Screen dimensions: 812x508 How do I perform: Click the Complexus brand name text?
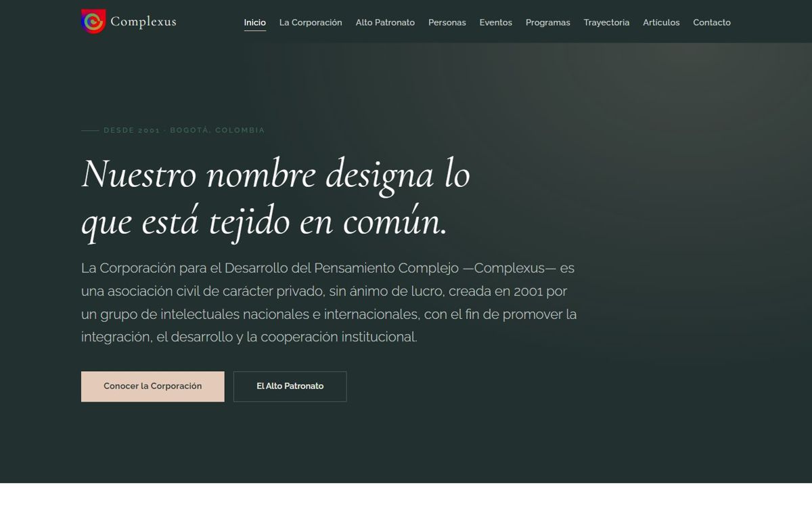pyautogui.click(x=143, y=22)
